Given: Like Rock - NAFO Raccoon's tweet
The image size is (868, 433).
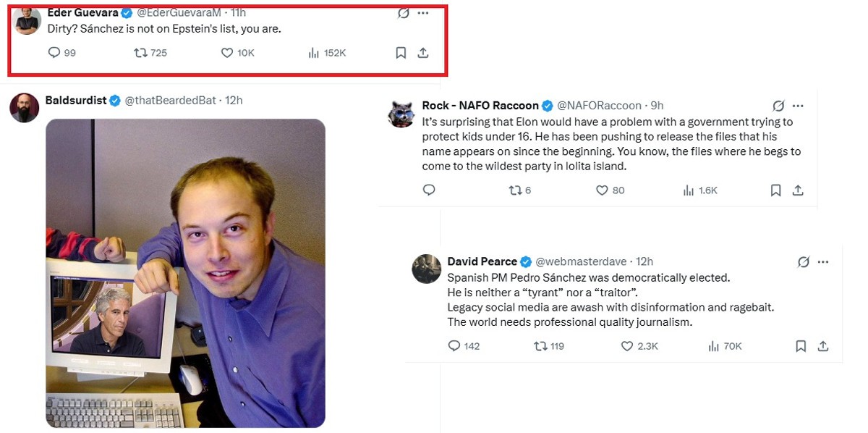Looking at the screenshot, I should coord(602,190).
